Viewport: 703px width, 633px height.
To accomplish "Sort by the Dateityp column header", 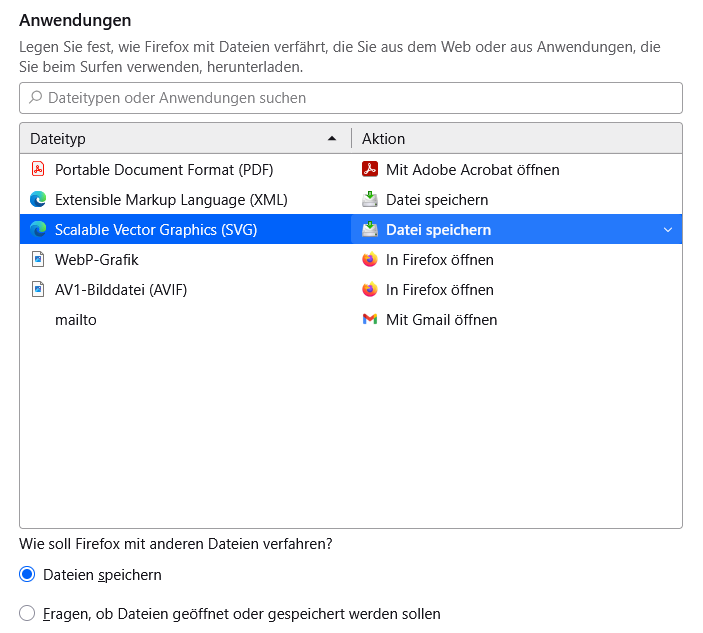I will [180, 139].
